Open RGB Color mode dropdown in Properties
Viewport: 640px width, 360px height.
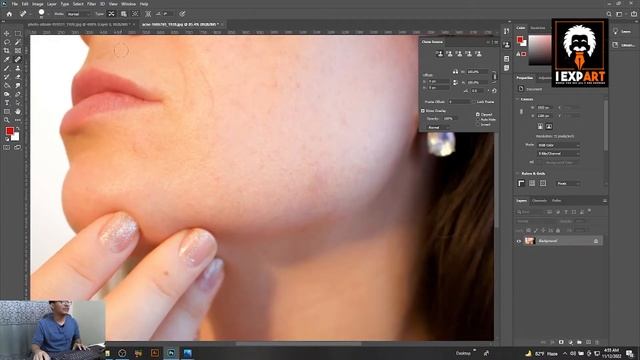tap(558, 145)
